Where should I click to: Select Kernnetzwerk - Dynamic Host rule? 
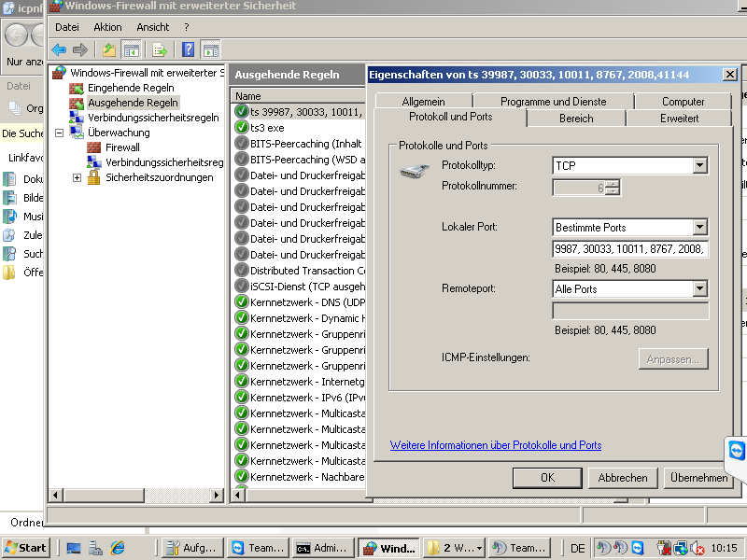[x=300, y=318]
